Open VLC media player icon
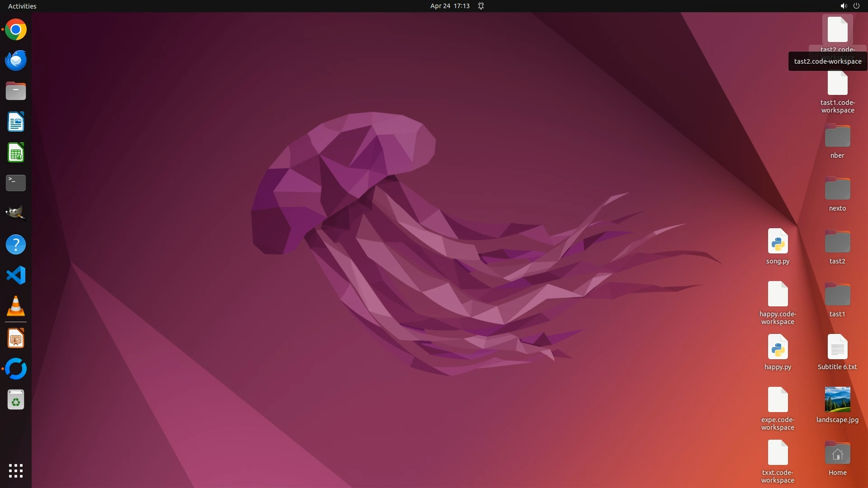 tap(16, 306)
